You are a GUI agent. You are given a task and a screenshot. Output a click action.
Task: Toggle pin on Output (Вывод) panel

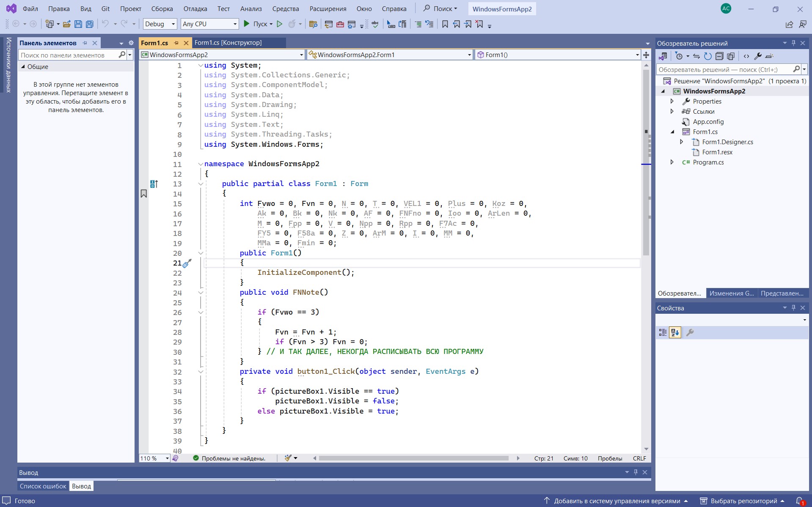click(636, 472)
